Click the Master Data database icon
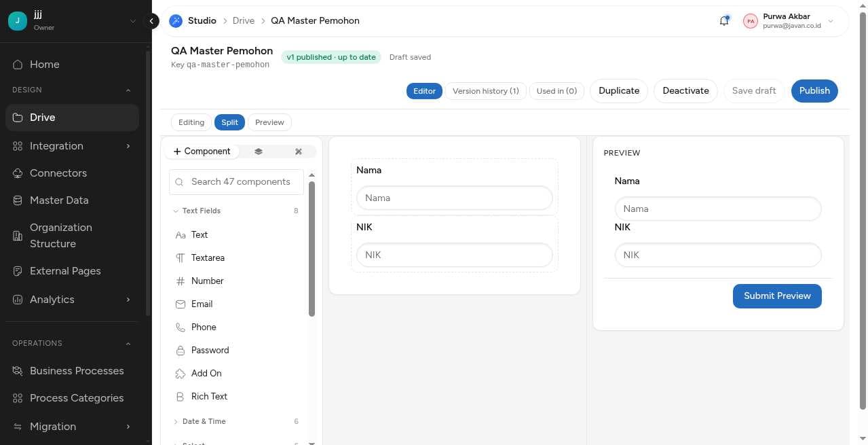This screenshot has width=868, height=445. (x=18, y=200)
